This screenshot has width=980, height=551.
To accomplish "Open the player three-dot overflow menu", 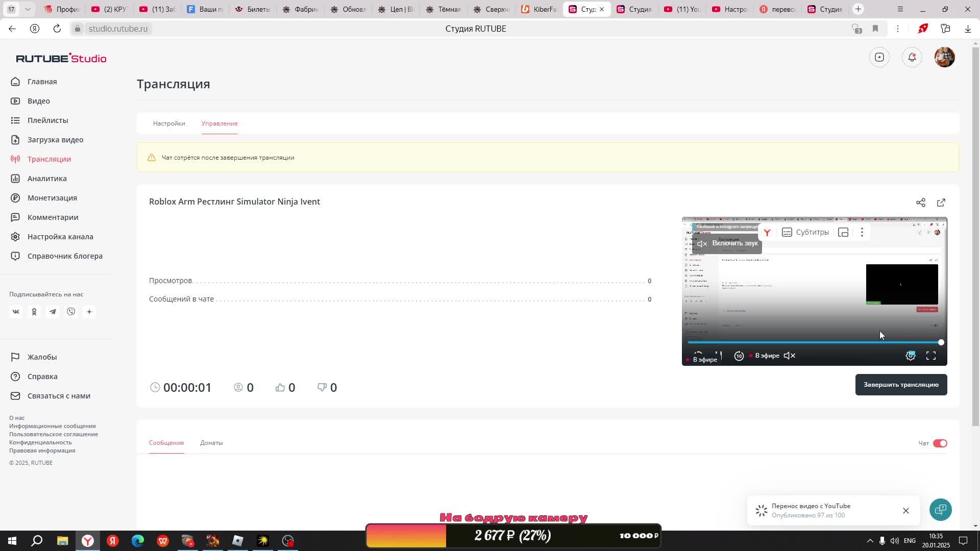I will click(862, 233).
